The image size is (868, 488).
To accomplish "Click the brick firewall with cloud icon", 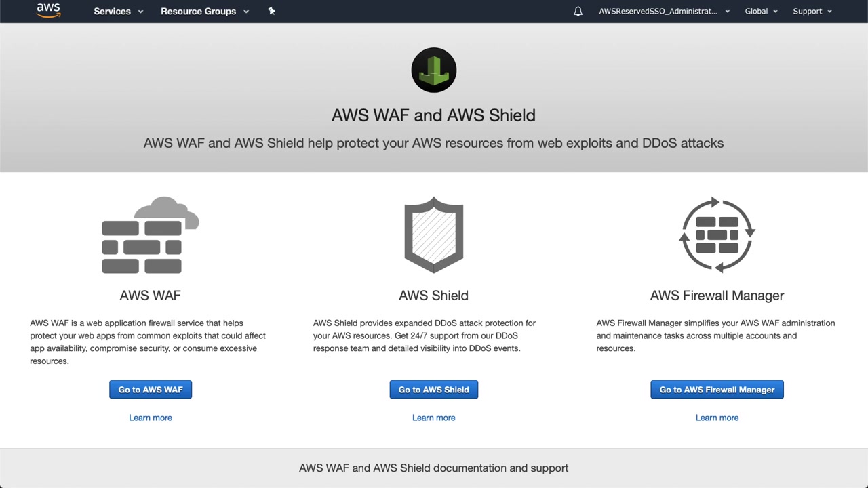I will tap(150, 236).
